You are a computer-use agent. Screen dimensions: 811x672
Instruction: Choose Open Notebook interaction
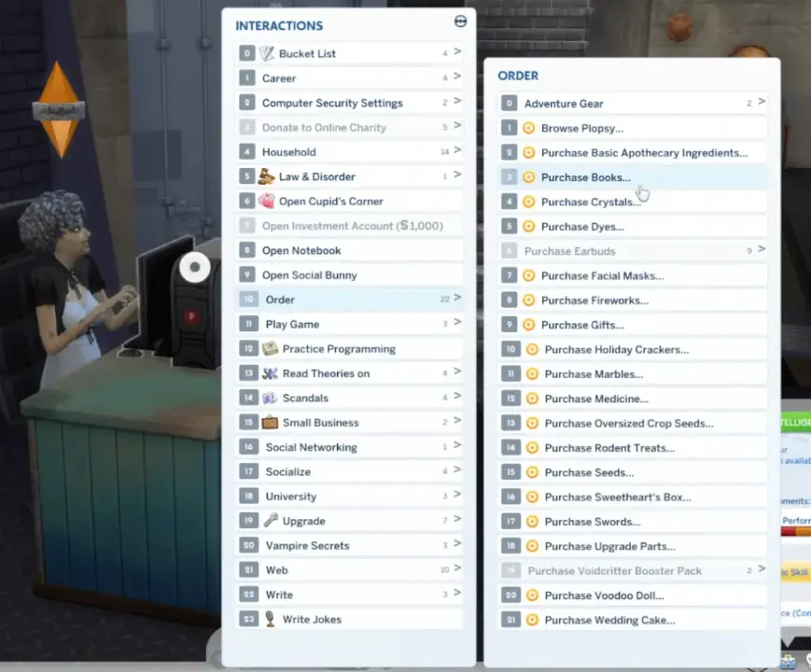coord(350,250)
